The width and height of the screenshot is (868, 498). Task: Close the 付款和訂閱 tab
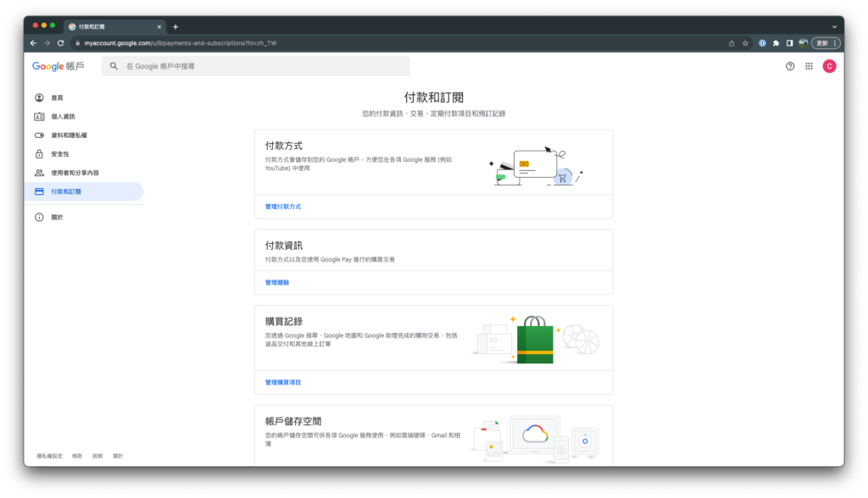[159, 26]
